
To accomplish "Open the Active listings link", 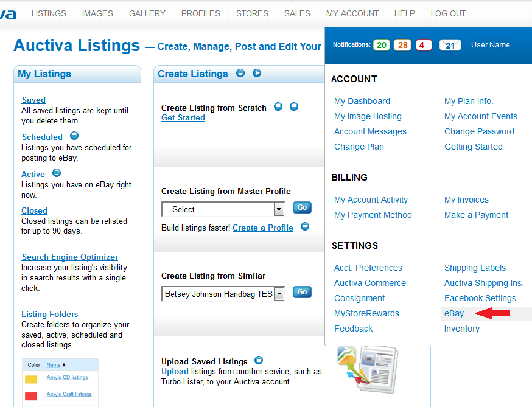I will coord(33,174).
